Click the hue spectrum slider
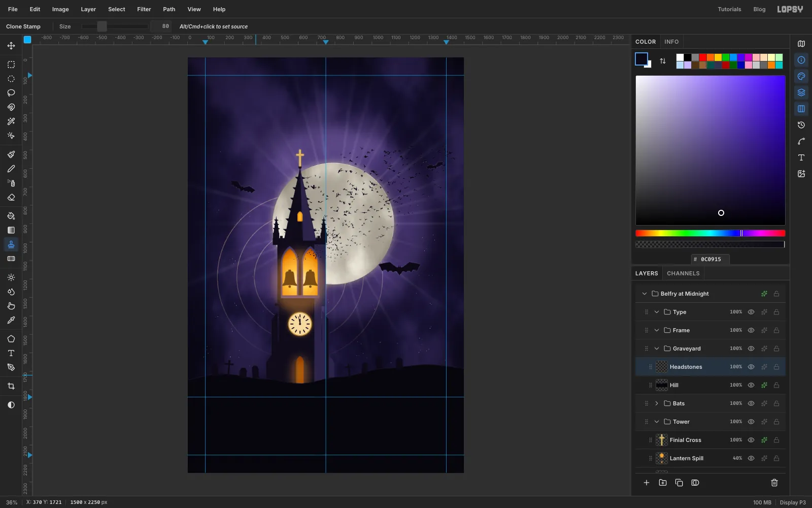Image resolution: width=812 pixels, height=508 pixels. [x=710, y=233]
